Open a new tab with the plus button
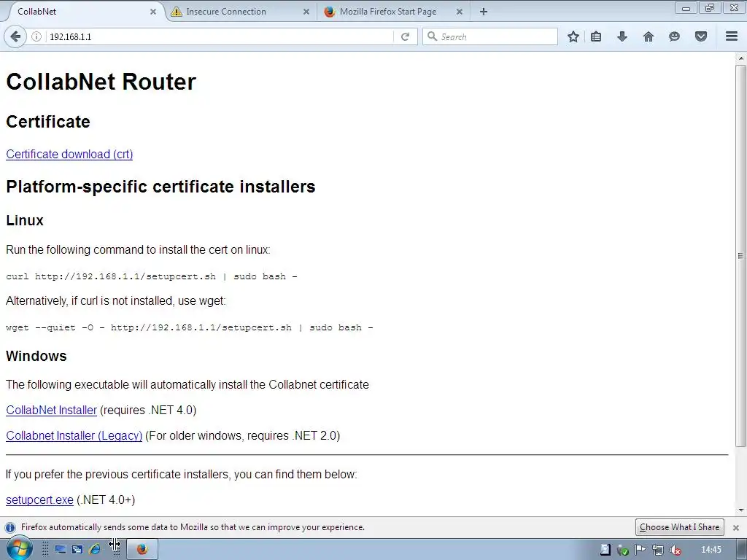This screenshot has width=747, height=560. [x=484, y=12]
